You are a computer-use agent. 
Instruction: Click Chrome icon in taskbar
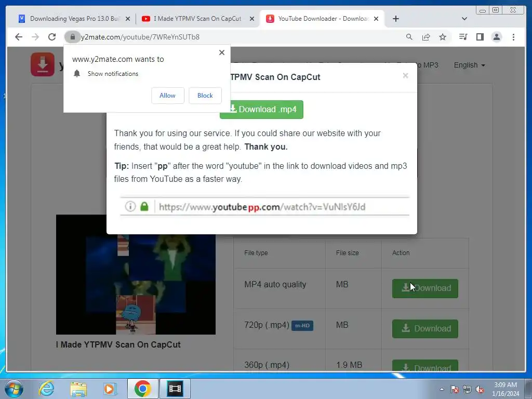click(142, 389)
